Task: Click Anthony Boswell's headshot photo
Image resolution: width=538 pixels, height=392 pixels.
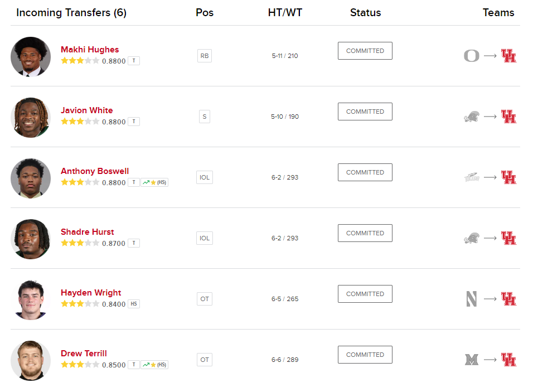Action: (31, 178)
